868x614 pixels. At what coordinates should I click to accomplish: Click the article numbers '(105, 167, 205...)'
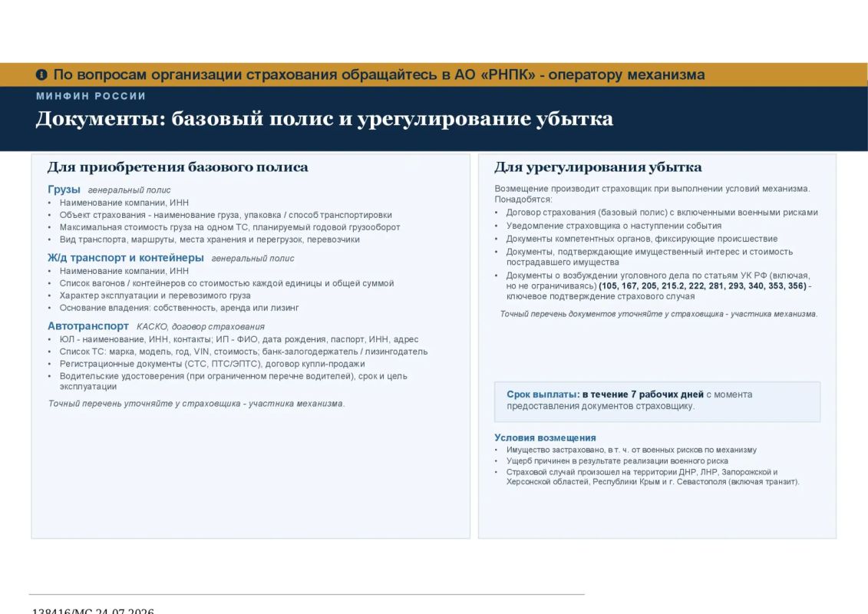(703, 286)
